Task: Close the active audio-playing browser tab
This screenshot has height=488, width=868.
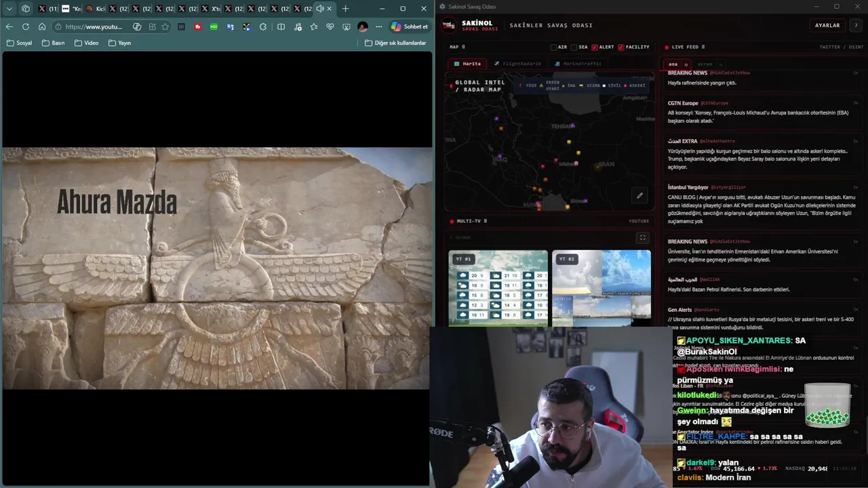Action: click(x=330, y=9)
